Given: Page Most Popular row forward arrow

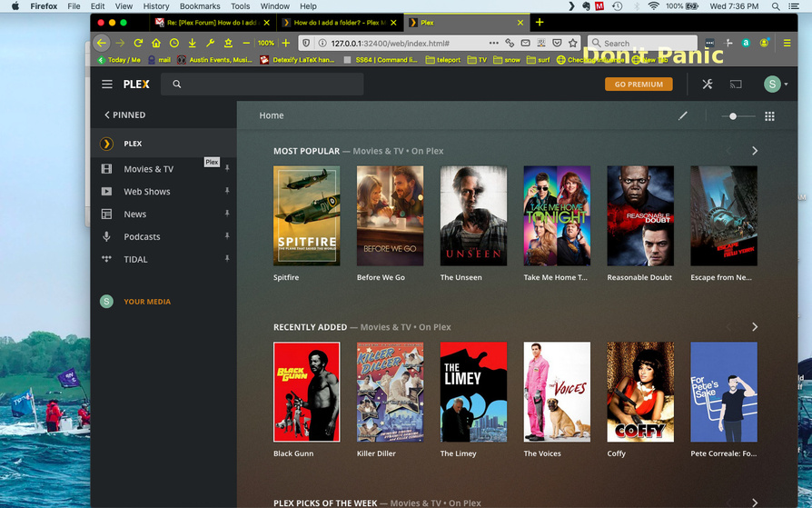Looking at the screenshot, I should [755, 151].
